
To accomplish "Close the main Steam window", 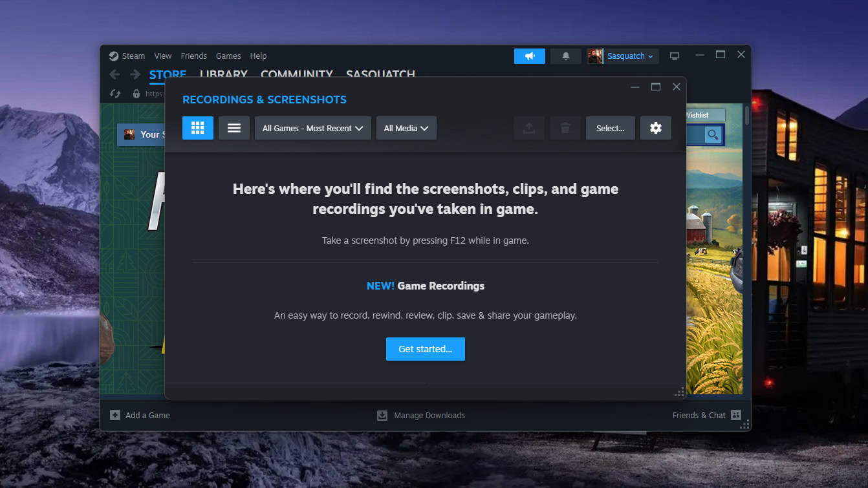I will [x=741, y=55].
